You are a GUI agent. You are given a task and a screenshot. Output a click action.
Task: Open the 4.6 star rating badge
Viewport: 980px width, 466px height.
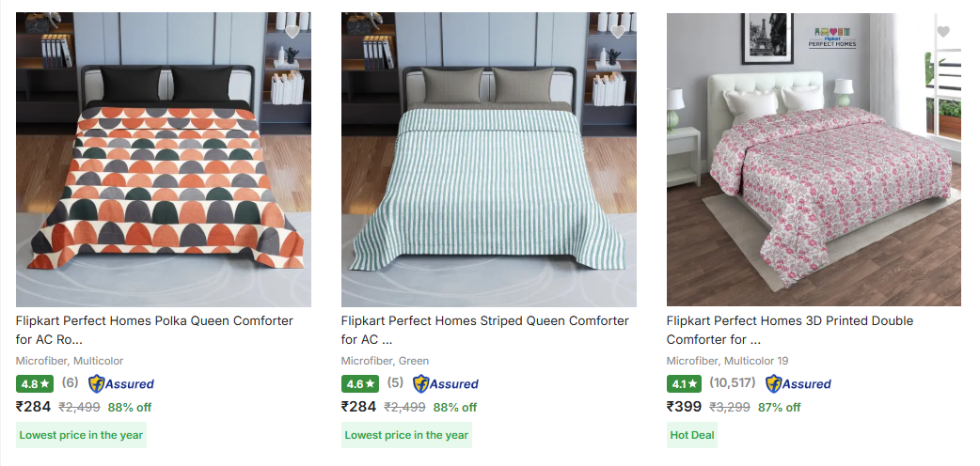[360, 383]
